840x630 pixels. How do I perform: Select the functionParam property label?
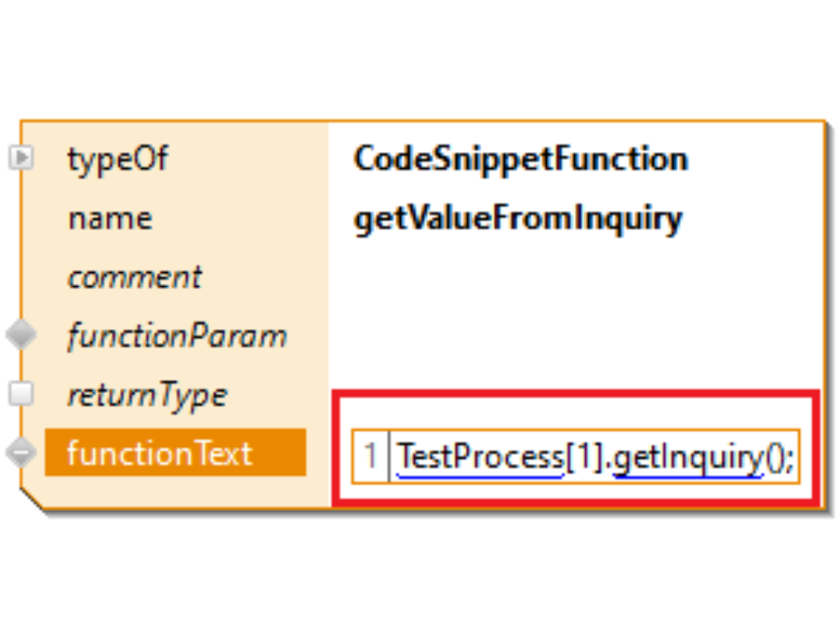click(177, 336)
